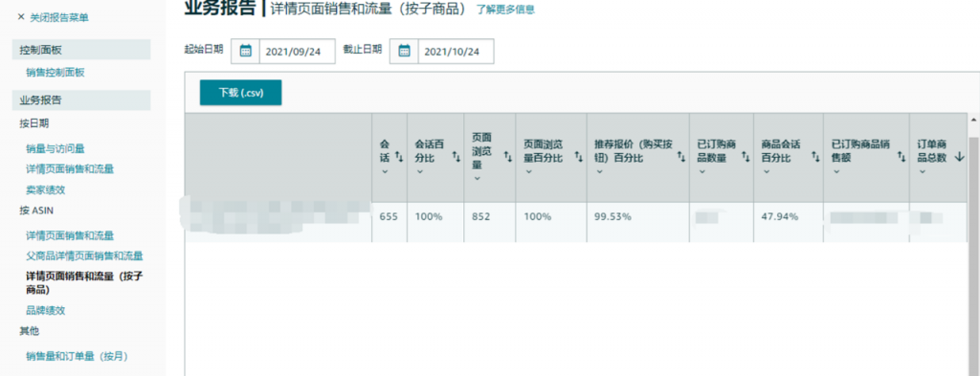Open 卖家绩效 report
Screen dimensions: 980x376
[x=46, y=189]
